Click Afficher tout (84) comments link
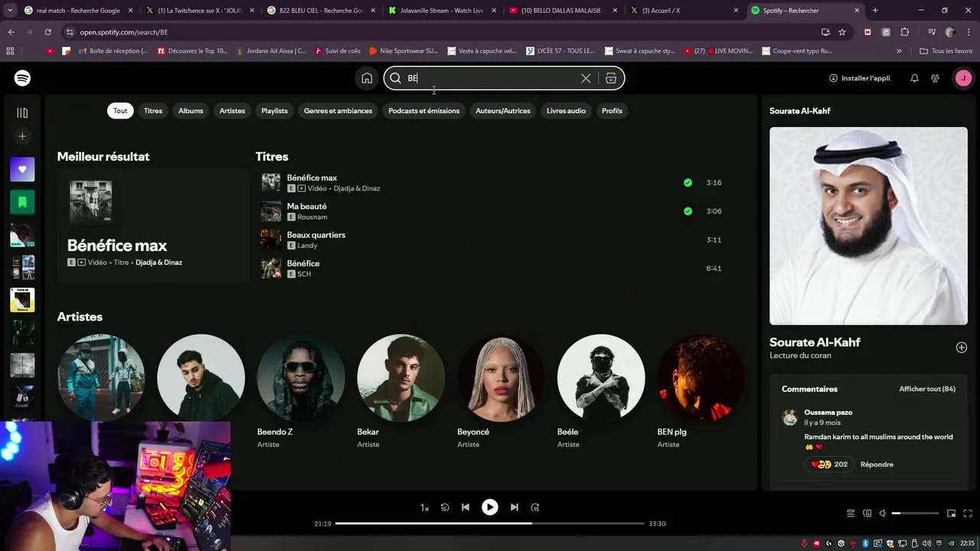This screenshot has width=980, height=551. pos(927,389)
